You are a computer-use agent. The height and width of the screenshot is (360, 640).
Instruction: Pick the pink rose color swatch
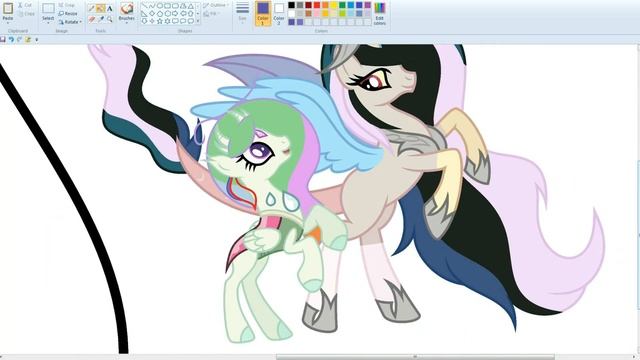point(317,13)
